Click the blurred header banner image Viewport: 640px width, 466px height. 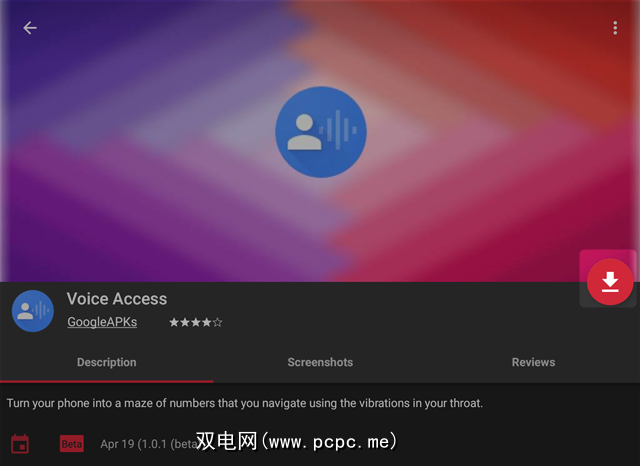tap(320, 141)
